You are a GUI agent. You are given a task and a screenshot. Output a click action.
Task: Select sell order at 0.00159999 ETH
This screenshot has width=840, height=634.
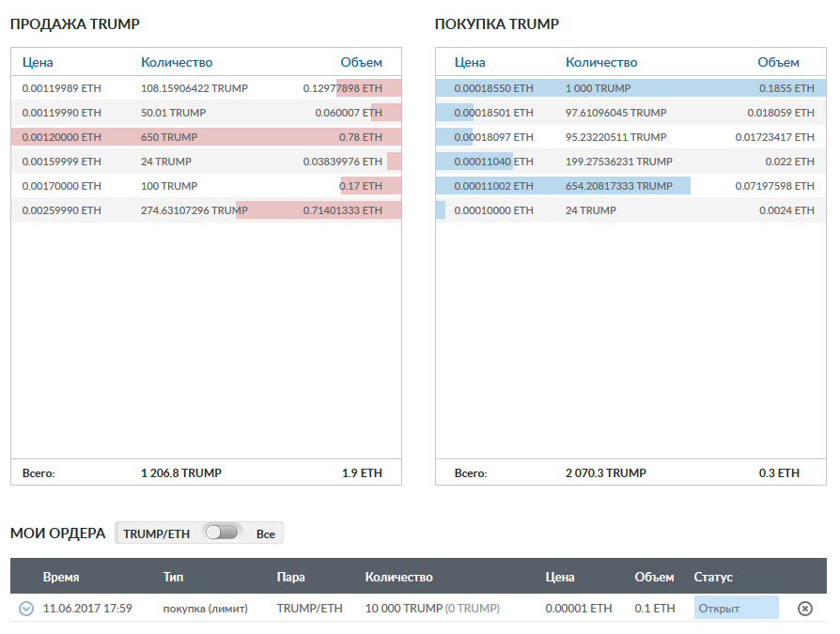click(207, 162)
